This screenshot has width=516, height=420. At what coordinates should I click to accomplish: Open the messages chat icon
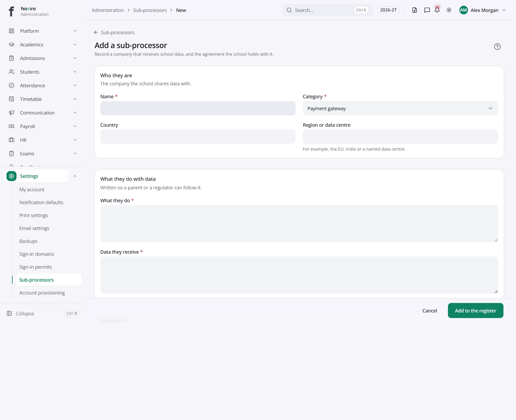coord(427,10)
